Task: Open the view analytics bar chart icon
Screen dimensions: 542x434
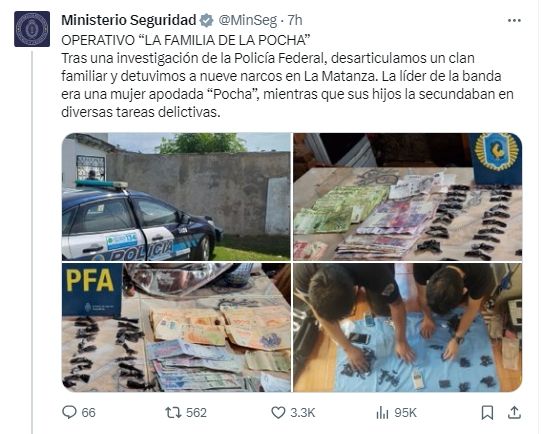Action: (382, 413)
